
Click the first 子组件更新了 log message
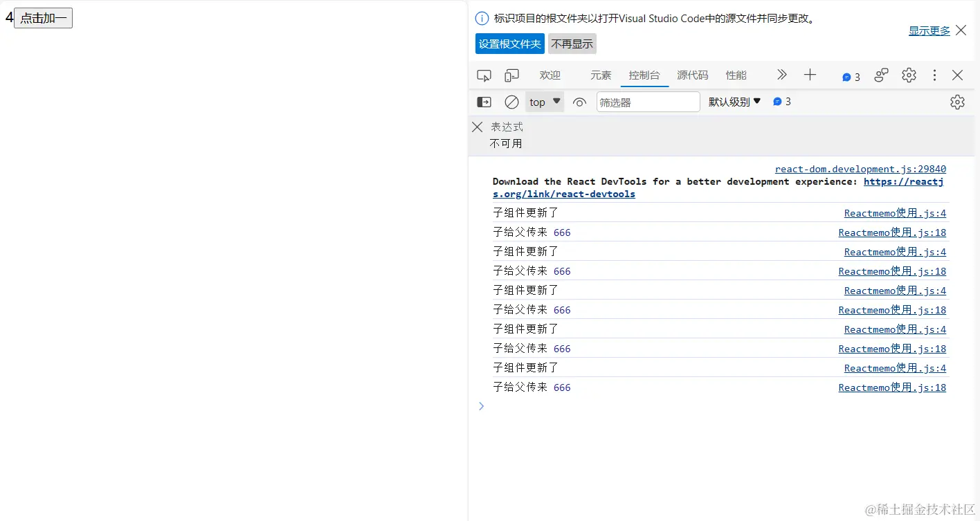525,213
